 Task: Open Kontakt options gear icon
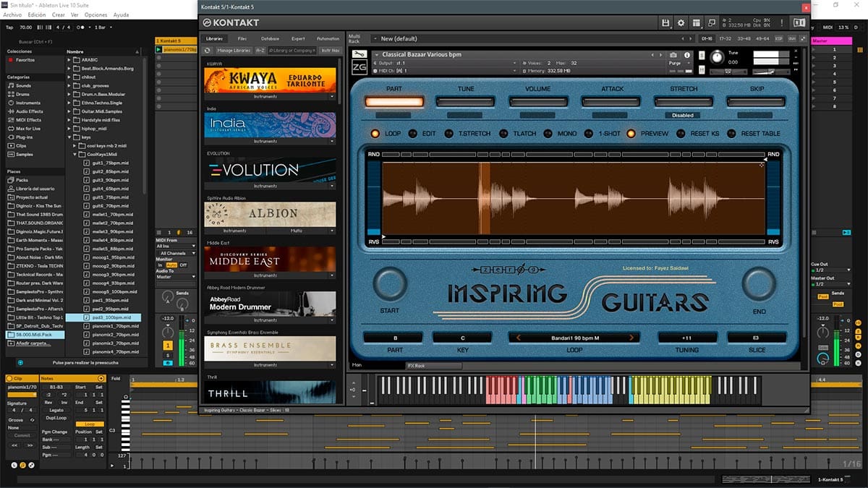pos(681,23)
